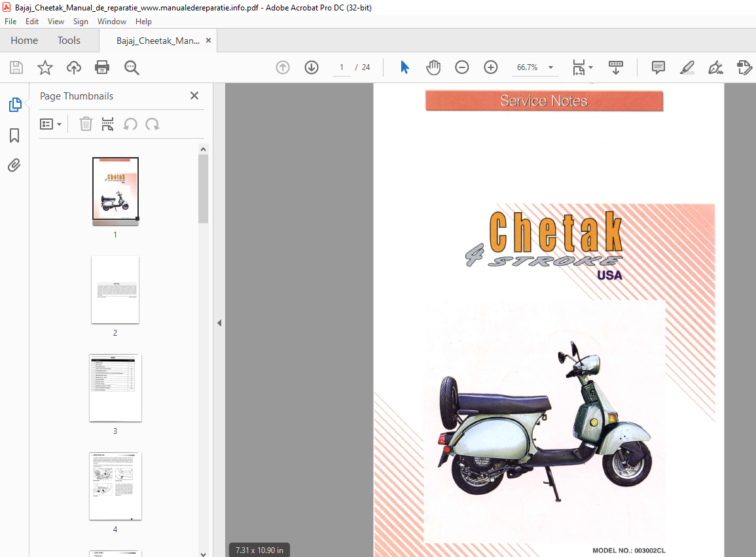Expand fit page options dropdown arrow

[591, 67]
